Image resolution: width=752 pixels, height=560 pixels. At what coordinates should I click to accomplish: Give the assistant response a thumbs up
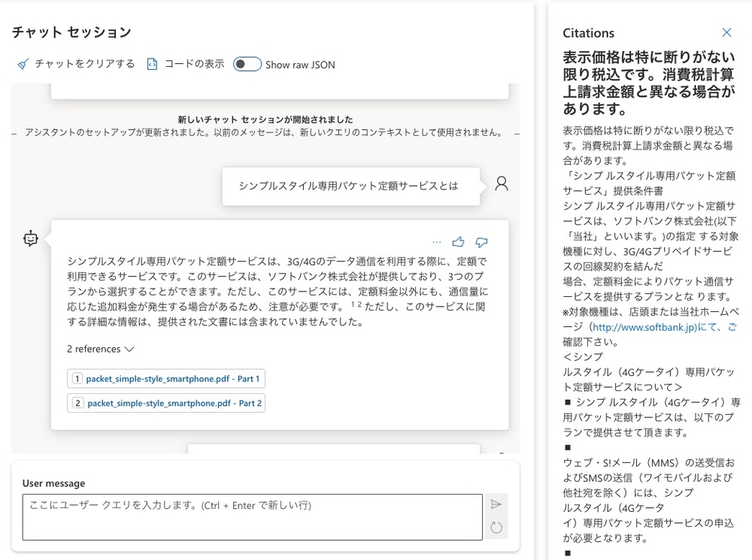pos(459,242)
